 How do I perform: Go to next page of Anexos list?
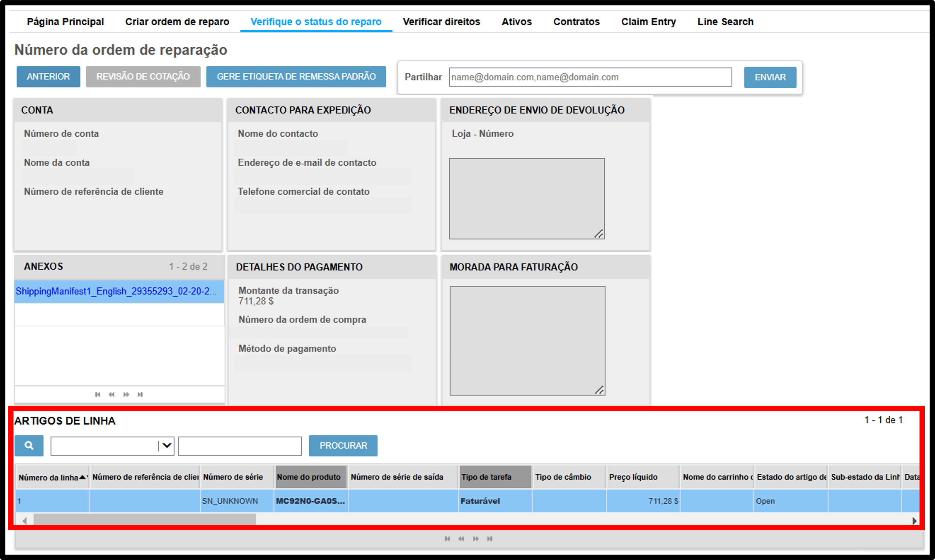point(126,394)
